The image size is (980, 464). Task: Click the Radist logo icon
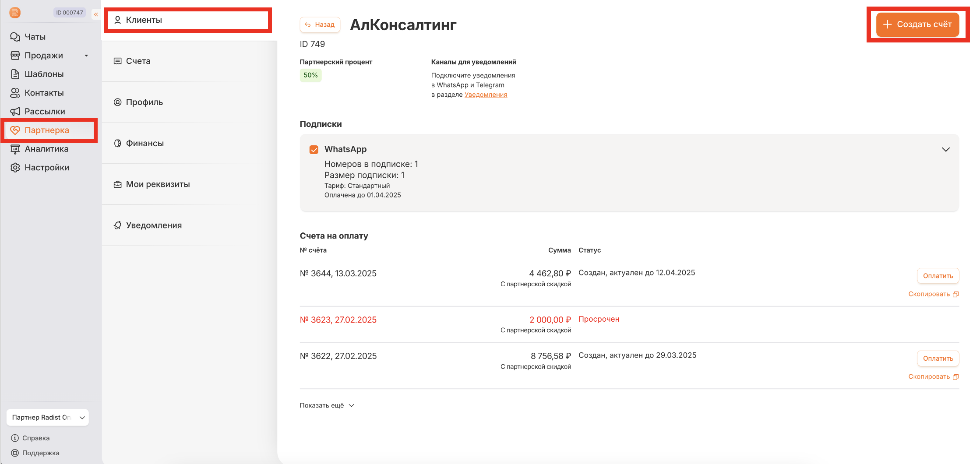point(15,13)
